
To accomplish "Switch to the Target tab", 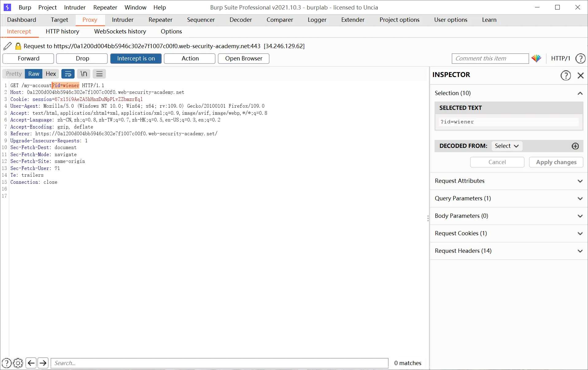I will click(60, 20).
